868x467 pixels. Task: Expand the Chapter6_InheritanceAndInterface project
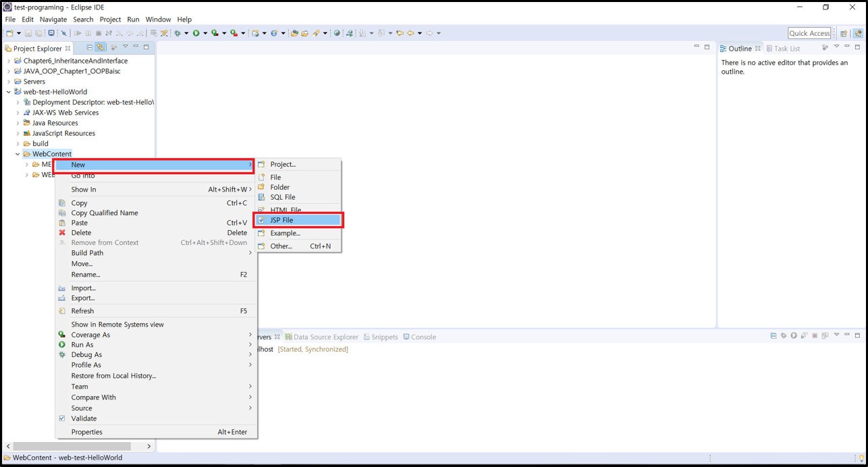click(x=9, y=61)
